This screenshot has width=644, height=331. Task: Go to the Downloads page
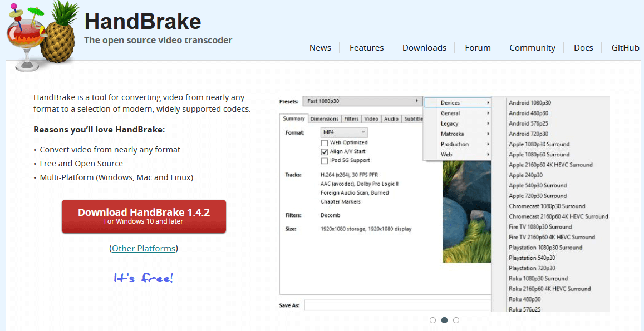[x=424, y=48]
